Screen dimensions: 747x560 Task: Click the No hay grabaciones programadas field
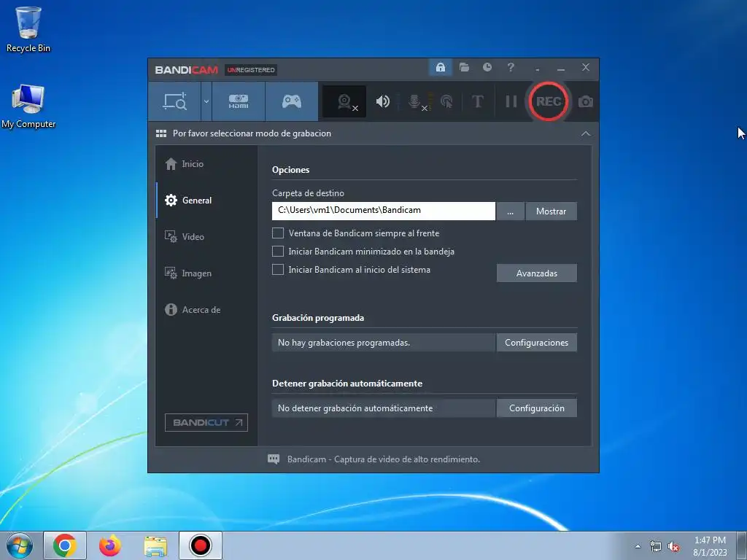pyautogui.click(x=384, y=343)
